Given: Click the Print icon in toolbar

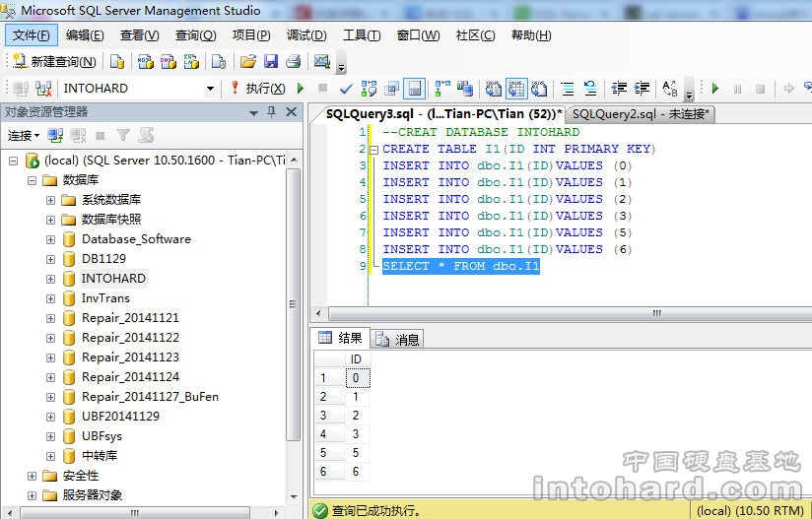Looking at the screenshot, I should tap(293, 61).
